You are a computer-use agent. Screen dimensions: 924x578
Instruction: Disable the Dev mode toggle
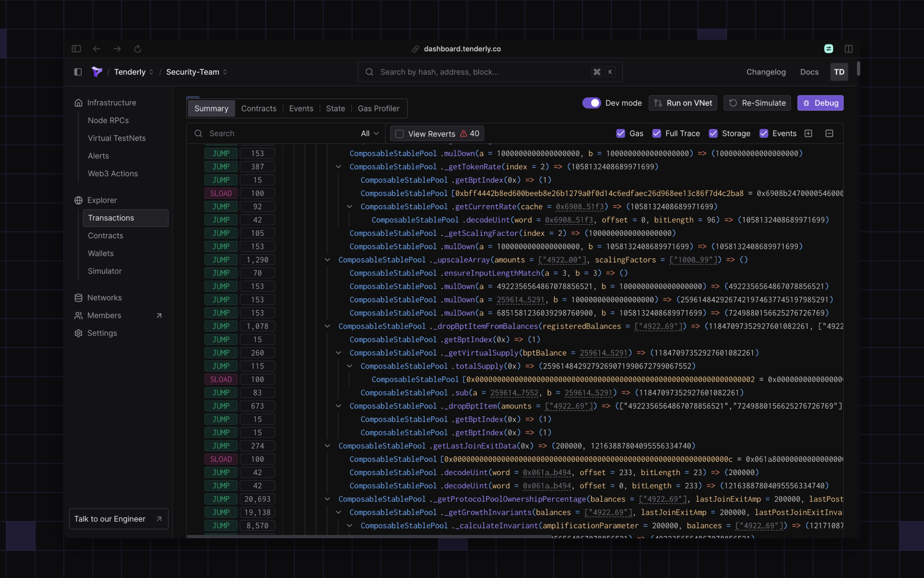[x=592, y=103]
